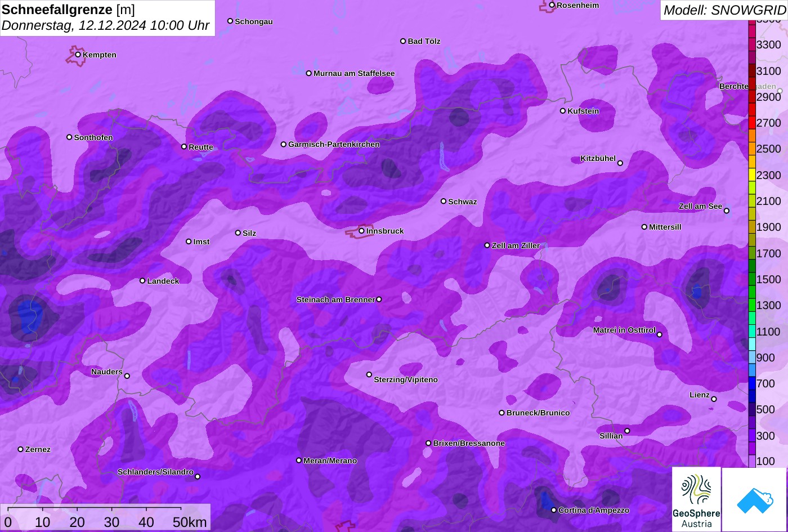Select the Bruneck/Brunico location marker

coord(502,413)
